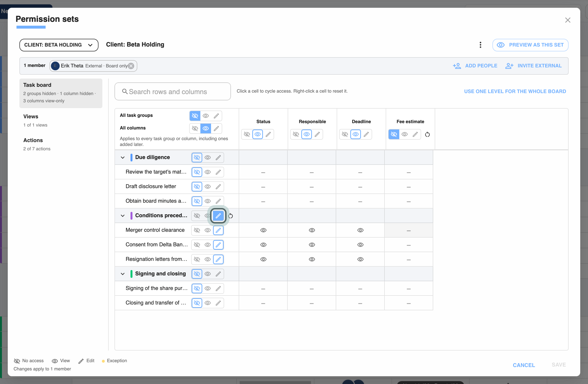The height and width of the screenshot is (384, 588).
Task: Set Signing and closing group to edit
Action: pyautogui.click(x=218, y=274)
